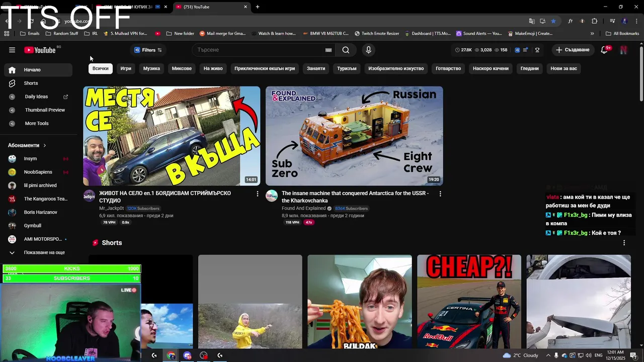Viewport: 644px width, 362px height.
Task: Toggle the bookmark star in address bar
Action: point(553,21)
